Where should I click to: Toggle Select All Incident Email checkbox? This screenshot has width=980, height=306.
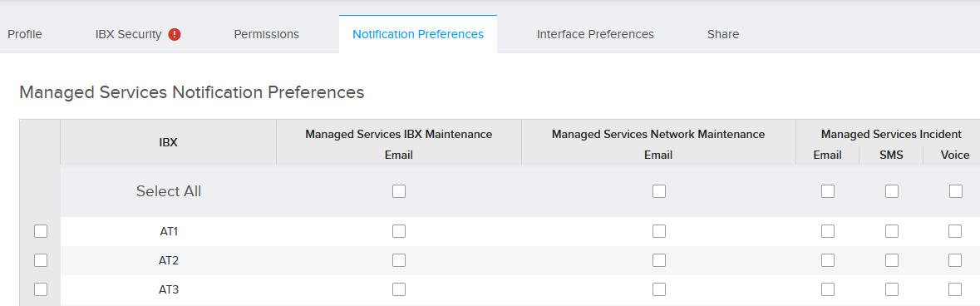[x=828, y=191]
